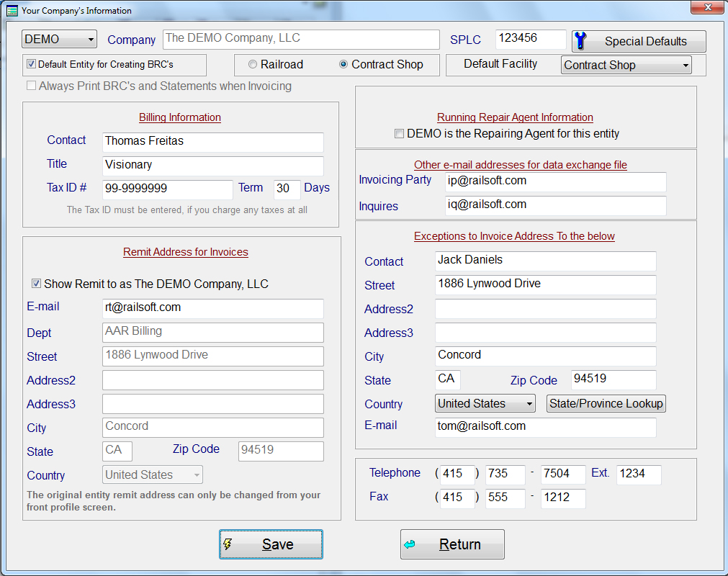The image size is (728, 576).
Task: Click the lightning bolt icon on Save
Action: point(228,544)
